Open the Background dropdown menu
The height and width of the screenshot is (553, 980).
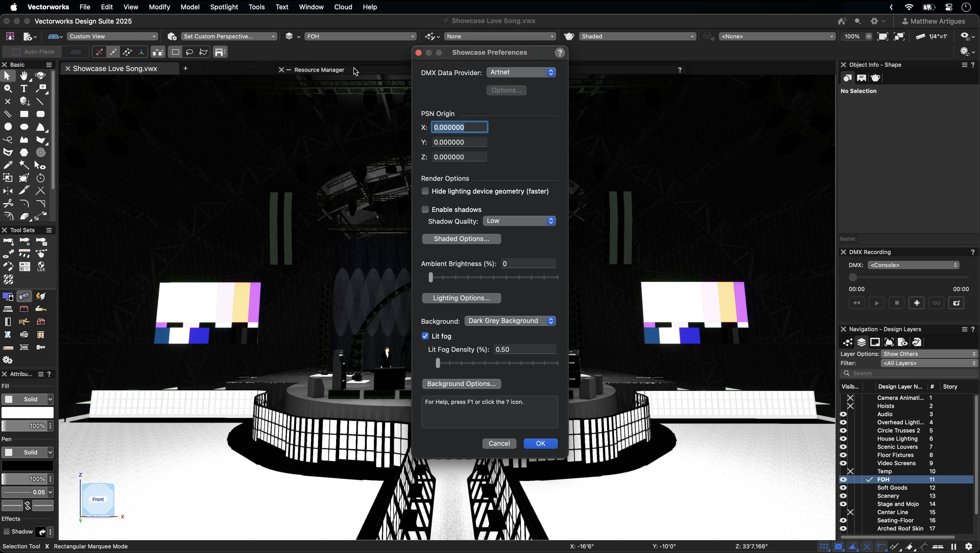510,321
